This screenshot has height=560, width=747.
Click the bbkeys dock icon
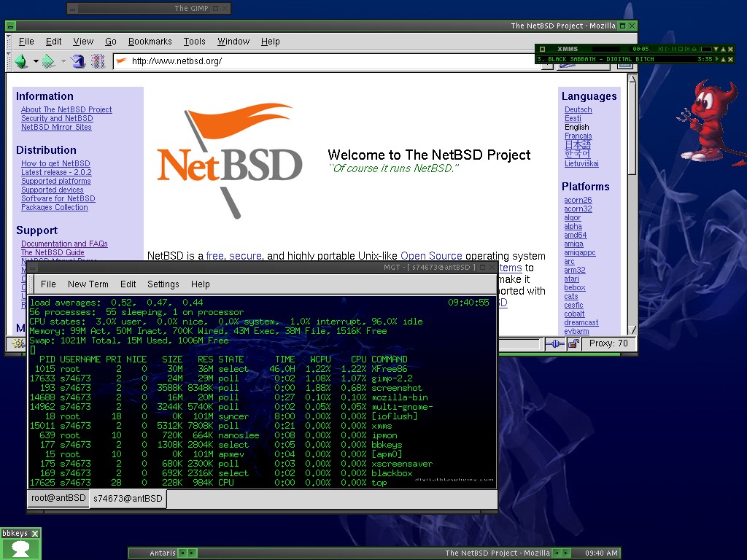tap(20, 548)
